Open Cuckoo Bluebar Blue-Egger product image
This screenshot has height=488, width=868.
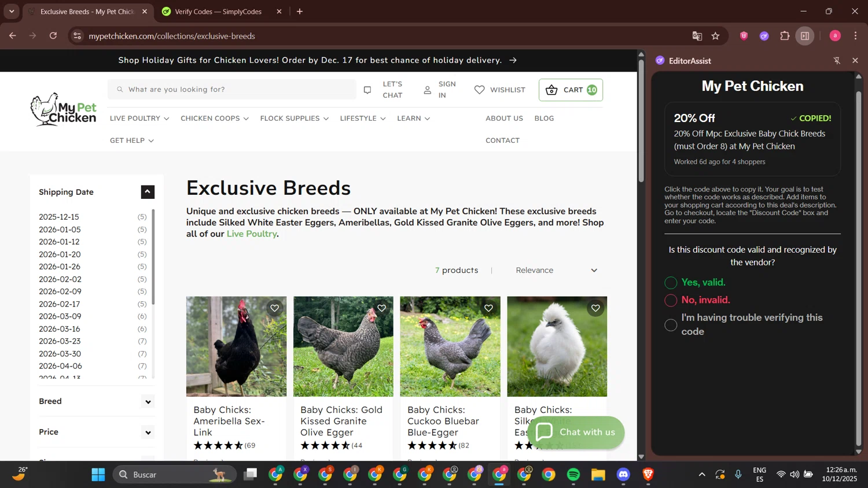pyautogui.click(x=450, y=346)
